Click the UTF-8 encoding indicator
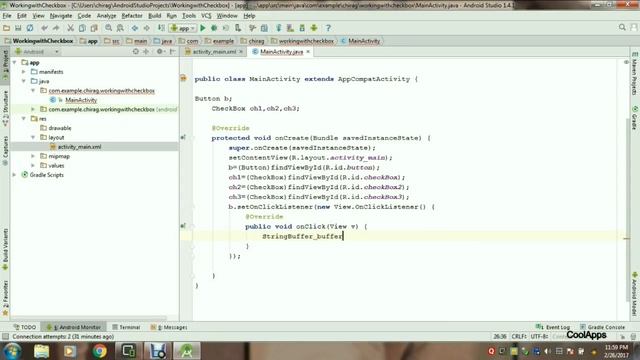Viewport: 640px width, 360px height. pyautogui.click(x=540, y=337)
